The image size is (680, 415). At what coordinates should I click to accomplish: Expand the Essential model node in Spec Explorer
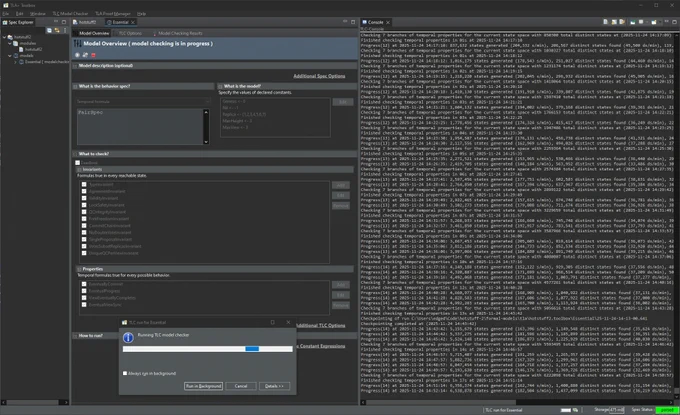(16, 62)
